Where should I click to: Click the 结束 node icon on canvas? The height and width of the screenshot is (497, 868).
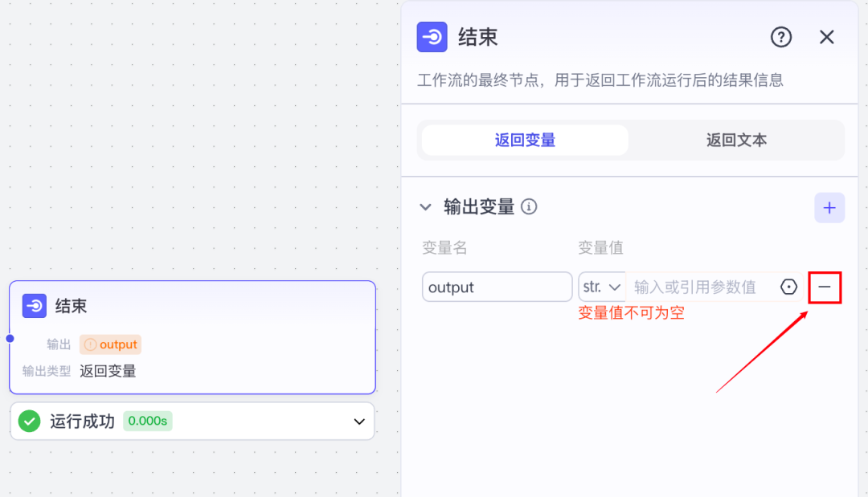click(35, 306)
